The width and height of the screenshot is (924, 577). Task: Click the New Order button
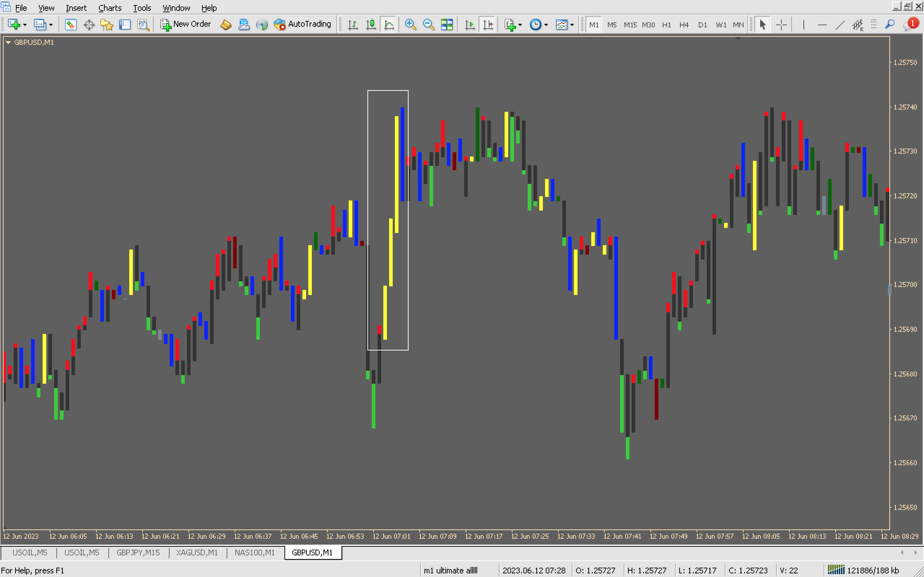(186, 24)
